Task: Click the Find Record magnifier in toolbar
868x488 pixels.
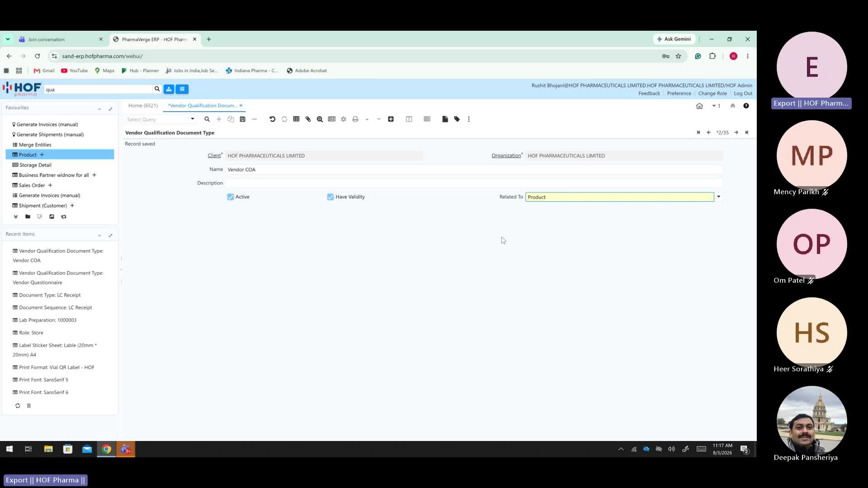Action: [x=207, y=119]
